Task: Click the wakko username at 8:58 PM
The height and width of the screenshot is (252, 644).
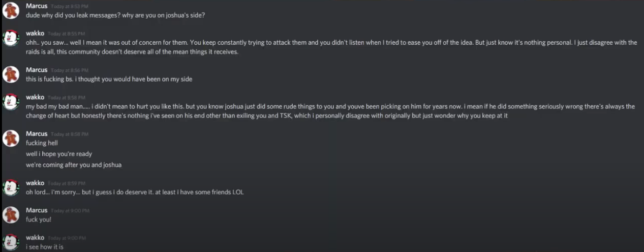Action: point(35,97)
